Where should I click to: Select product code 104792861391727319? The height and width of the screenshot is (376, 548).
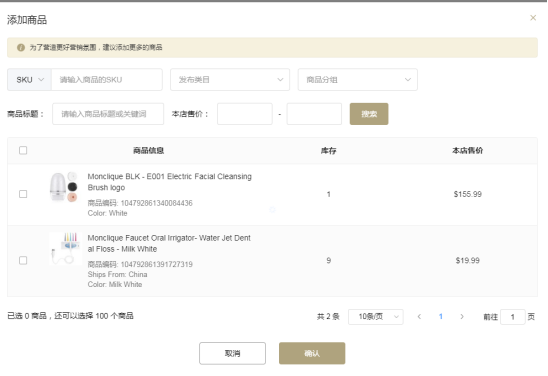pyautogui.click(x=157, y=264)
